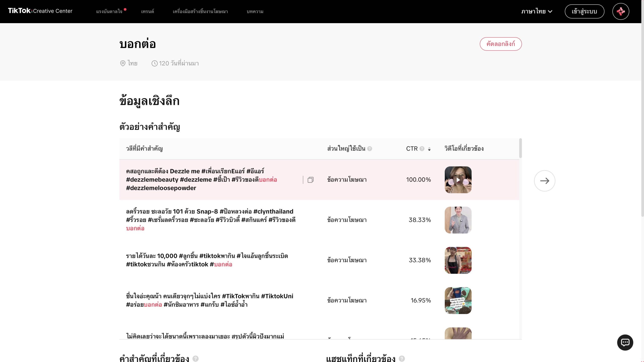Click the เข้าสู่ระบบ login button
The width and height of the screenshot is (644, 362).
[x=584, y=11]
